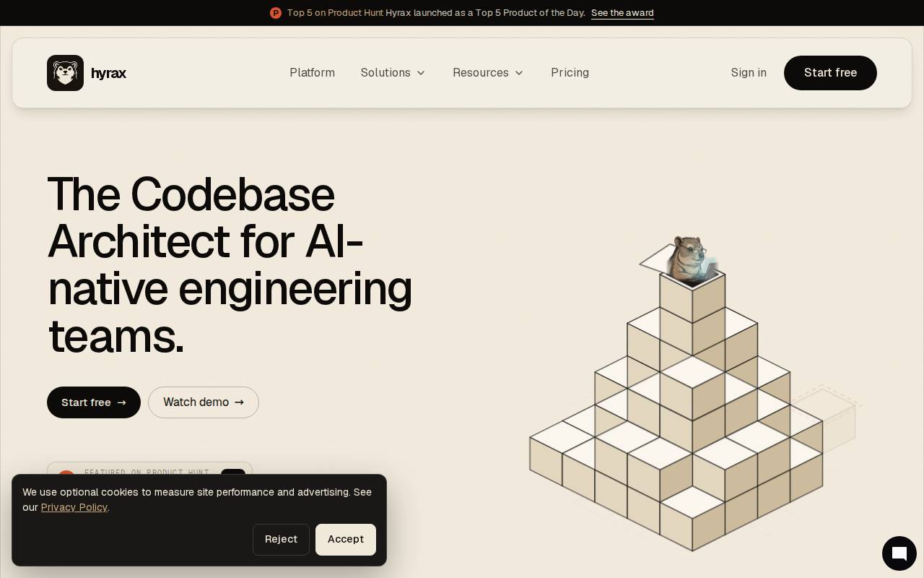The image size is (924, 578).
Task: Click the hyrax wordmark text
Action: 108,73
